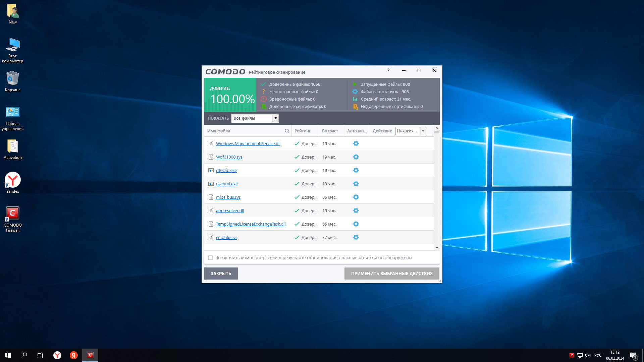Click autorun gear icon for rdpclip.exe row

click(x=356, y=170)
